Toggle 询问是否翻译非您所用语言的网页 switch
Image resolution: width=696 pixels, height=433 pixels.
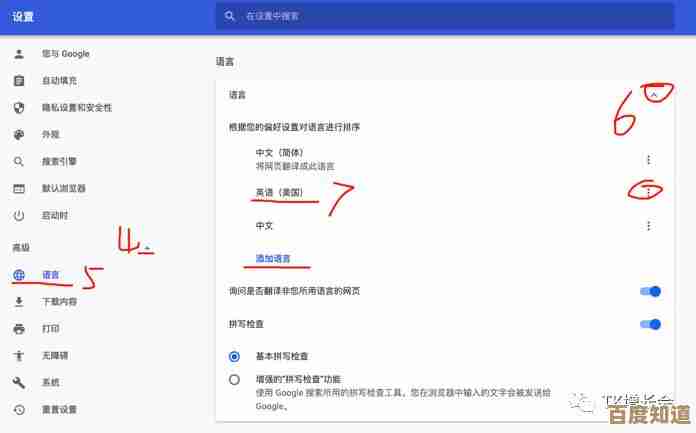[650, 291]
